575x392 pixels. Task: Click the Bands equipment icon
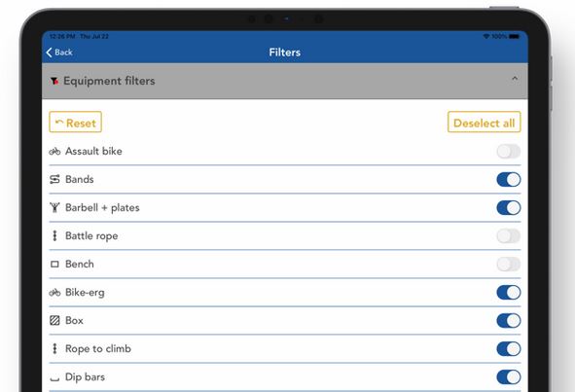click(54, 179)
